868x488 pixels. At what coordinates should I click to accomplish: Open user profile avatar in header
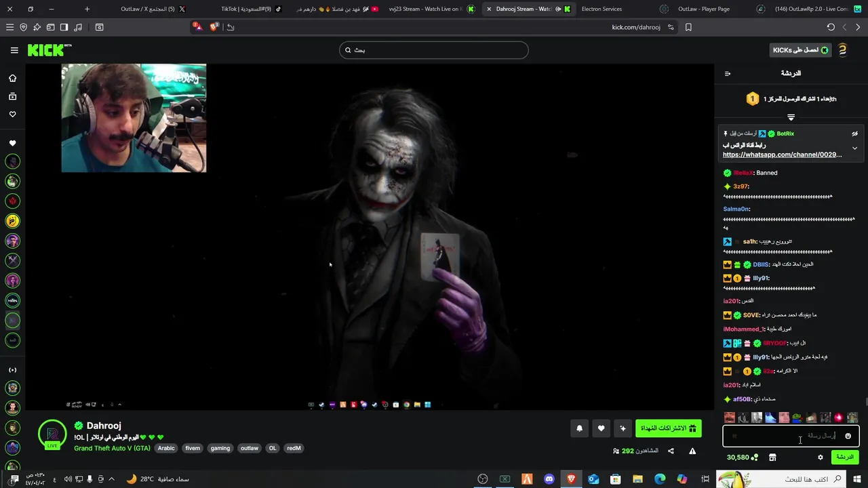843,50
